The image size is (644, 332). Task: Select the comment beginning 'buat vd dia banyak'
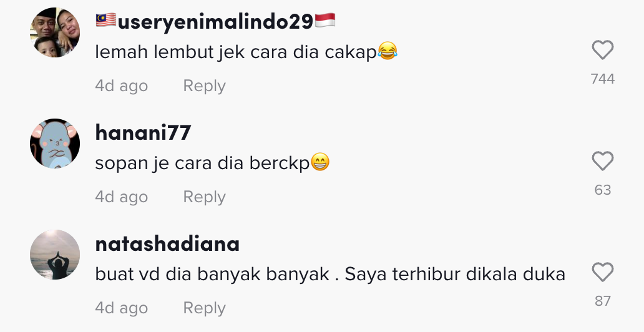pos(330,275)
